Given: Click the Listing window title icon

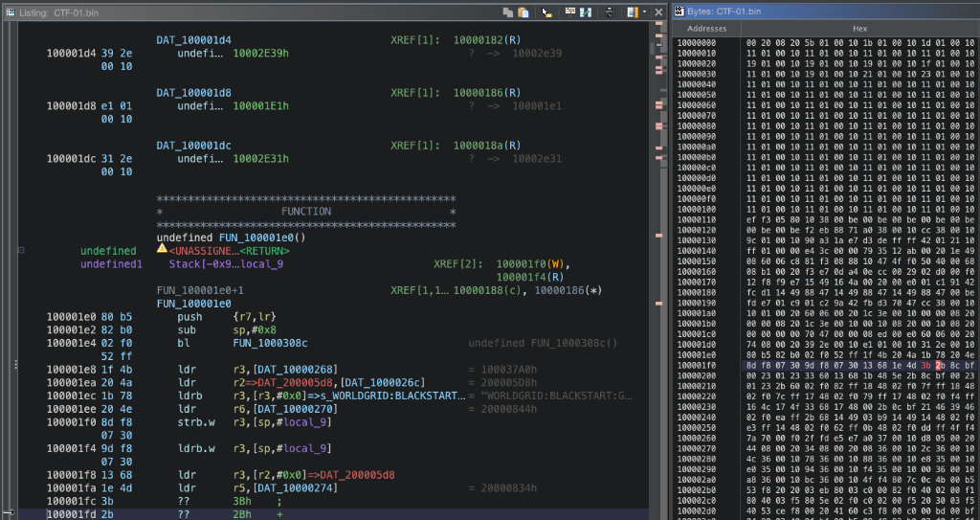Looking at the screenshot, I should pos(11,11).
